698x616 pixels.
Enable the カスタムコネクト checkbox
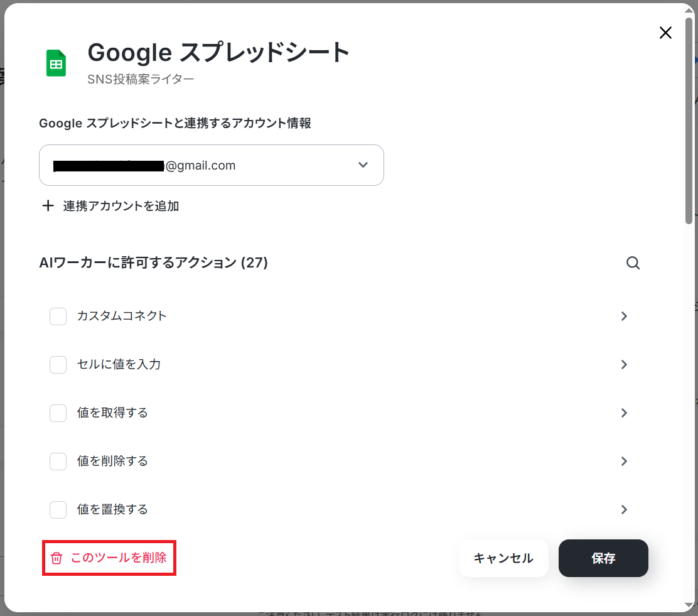(58, 316)
